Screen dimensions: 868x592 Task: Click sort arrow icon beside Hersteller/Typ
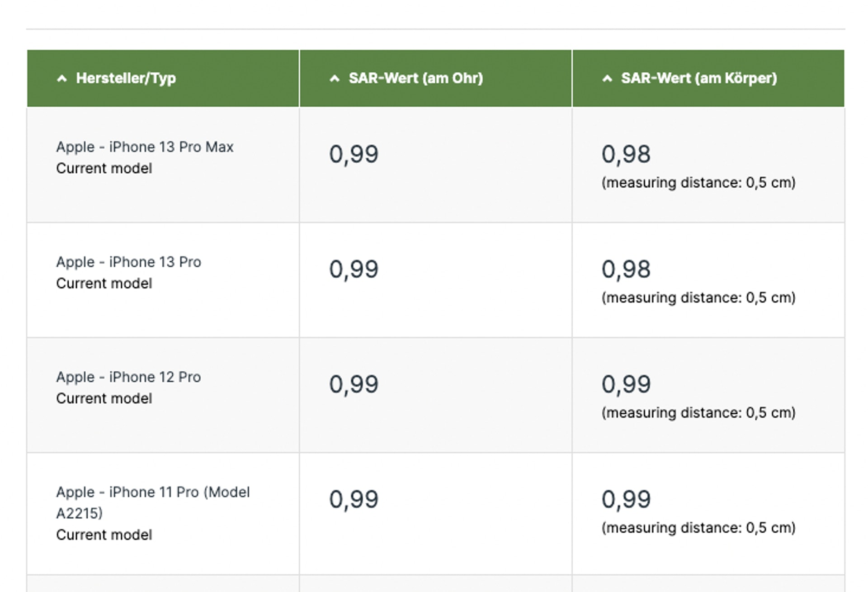click(x=62, y=79)
